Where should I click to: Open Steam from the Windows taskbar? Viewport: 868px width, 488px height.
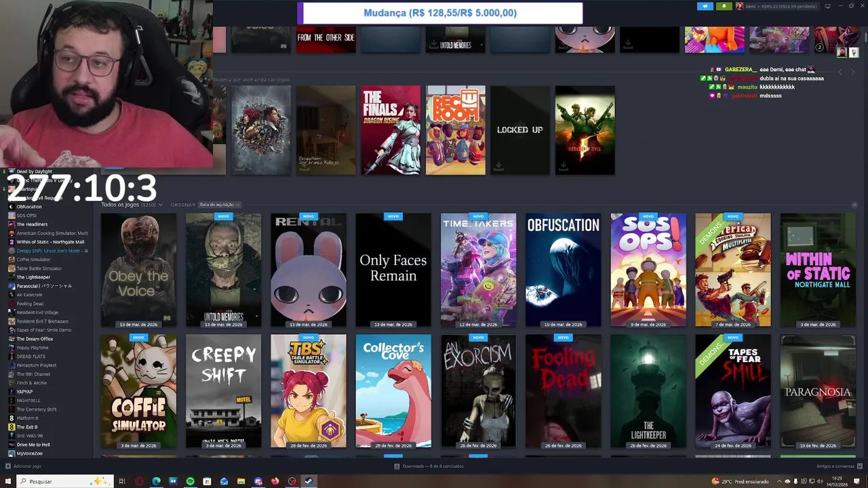[309, 481]
